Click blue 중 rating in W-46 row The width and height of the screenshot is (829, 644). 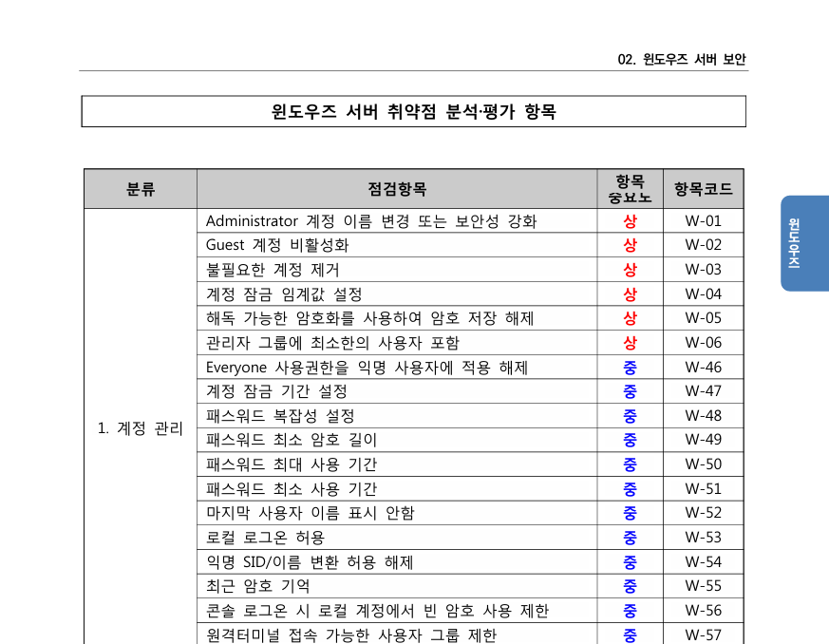point(630,367)
